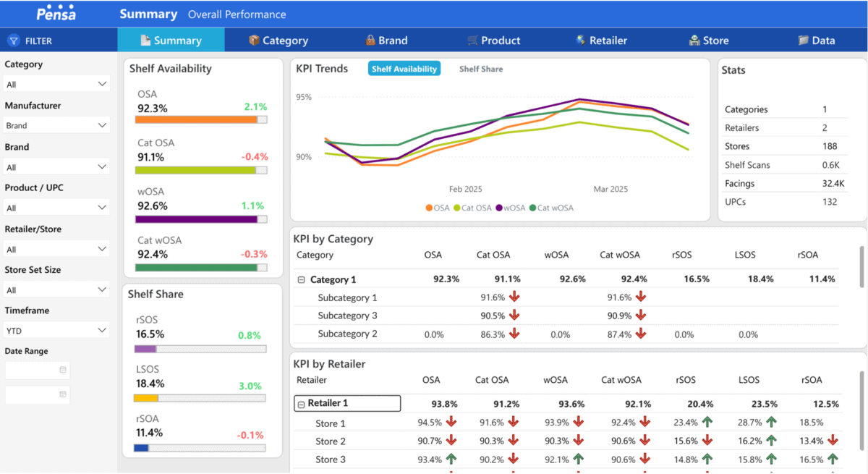Click the purple wOSA progress bar
This screenshot has width=868, height=474.
[x=201, y=219]
